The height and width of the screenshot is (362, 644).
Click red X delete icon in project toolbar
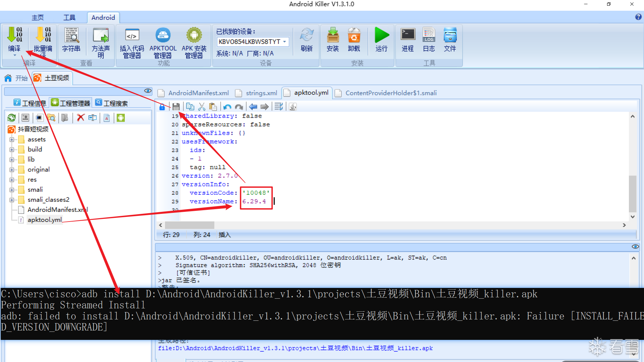(x=80, y=118)
